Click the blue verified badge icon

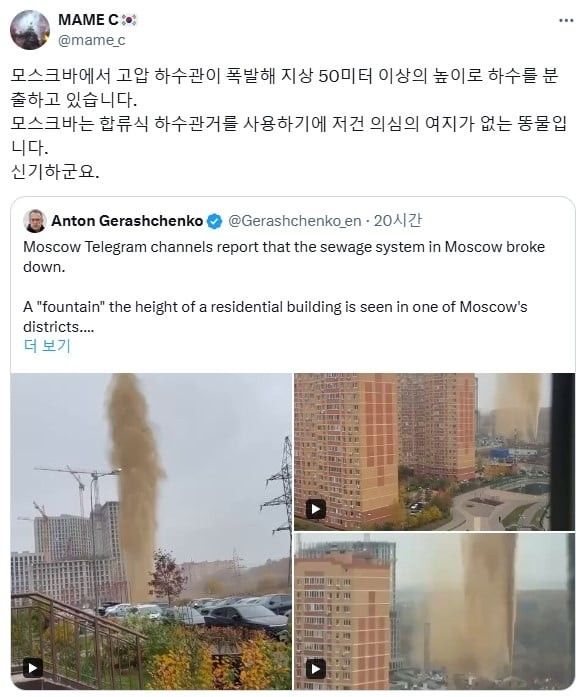click(x=215, y=221)
